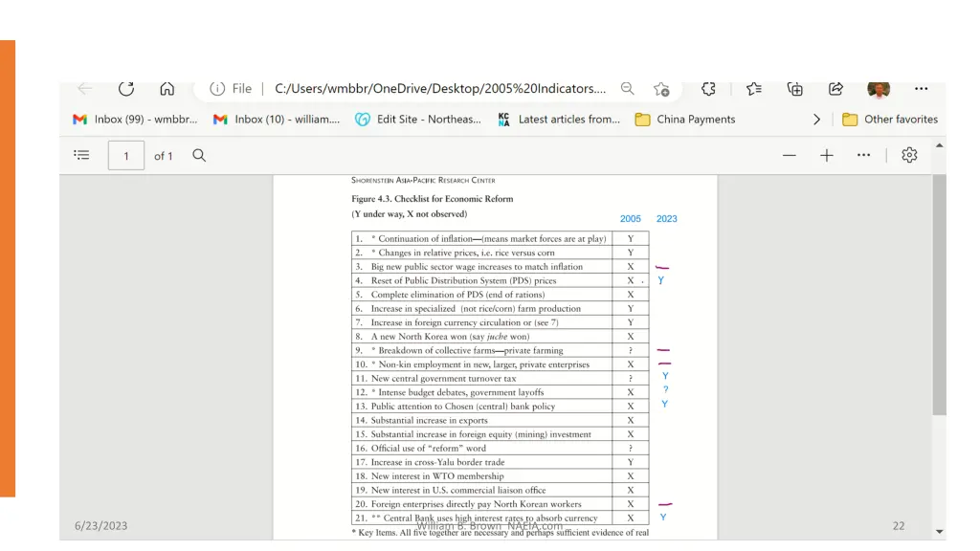Add this page to favorites star

661,89
